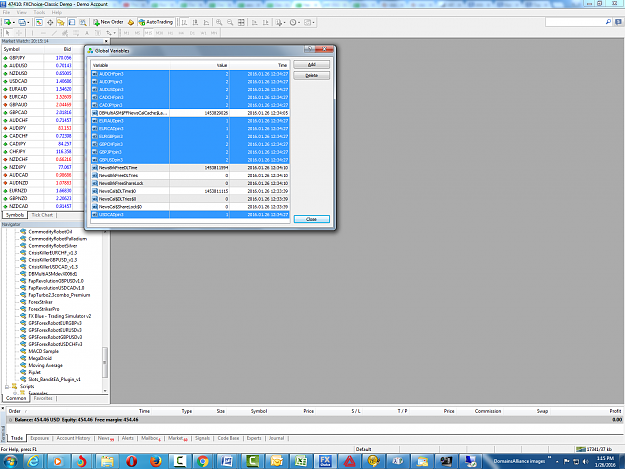This screenshot has height=469, width=625.
Task: Toggle the AutoTrading button
Action: 156,22
